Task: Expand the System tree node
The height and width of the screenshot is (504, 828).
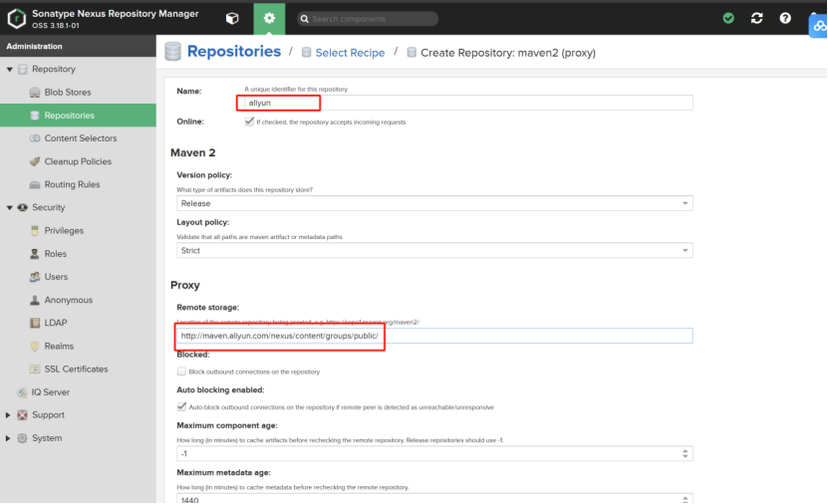Action: pyautogui.click(x=8, y=438)
